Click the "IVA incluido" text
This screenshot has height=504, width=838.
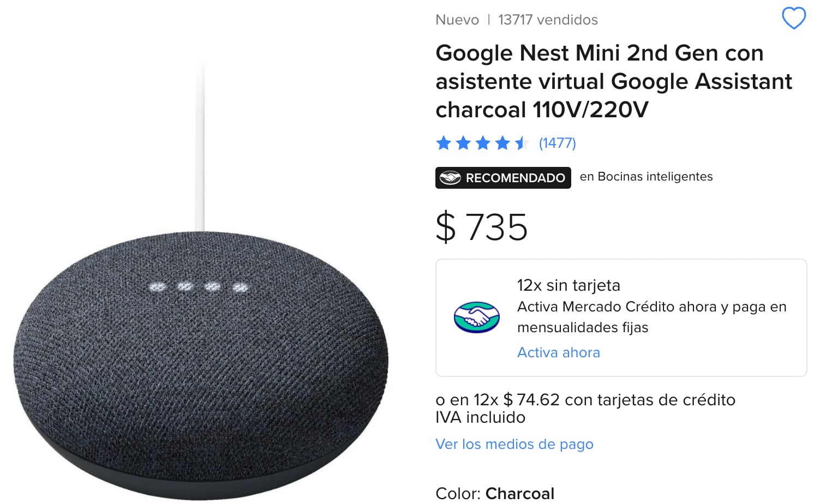480,418
